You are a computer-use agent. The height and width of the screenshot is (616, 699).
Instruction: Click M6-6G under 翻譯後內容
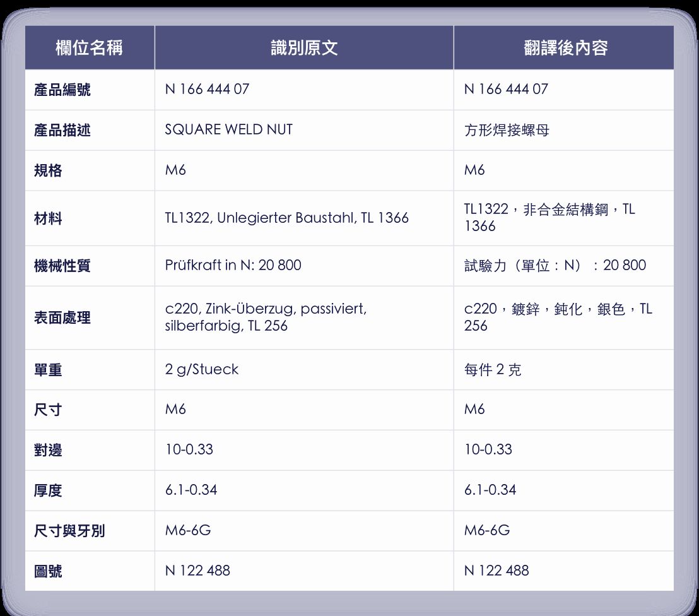coord(564,531)
